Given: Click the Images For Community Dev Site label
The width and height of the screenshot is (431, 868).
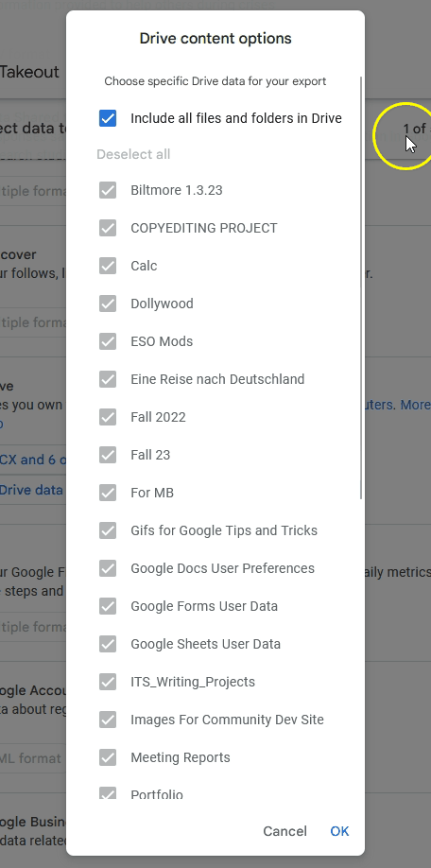Looking at the screenshot, I should (x=227, y=720).
